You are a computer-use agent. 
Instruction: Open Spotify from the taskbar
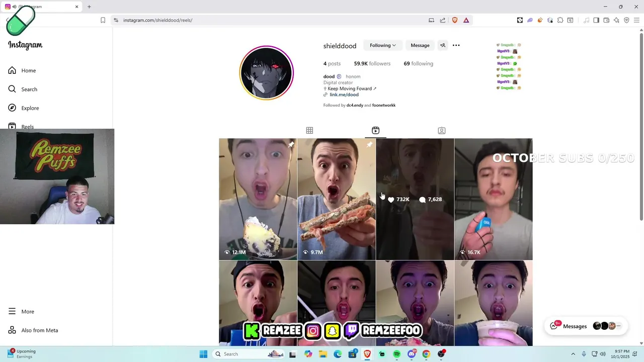(x=397, y=354)
